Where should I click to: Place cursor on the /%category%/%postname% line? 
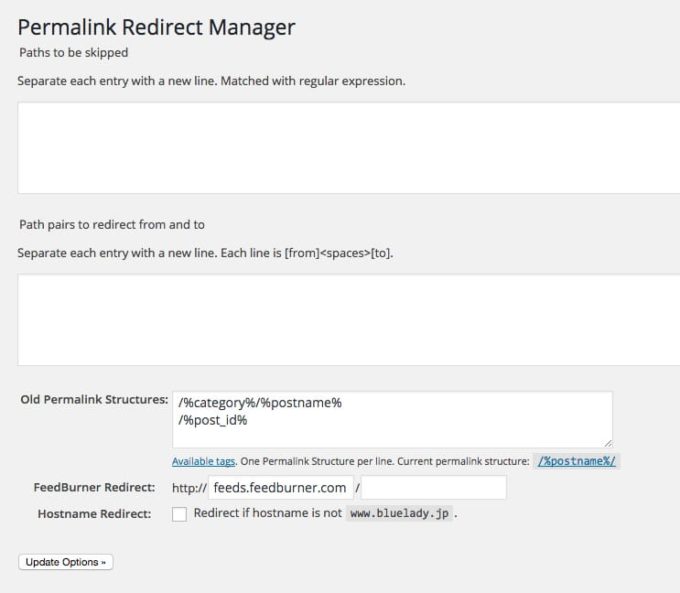pyautogui.click(x=260, y=402)
